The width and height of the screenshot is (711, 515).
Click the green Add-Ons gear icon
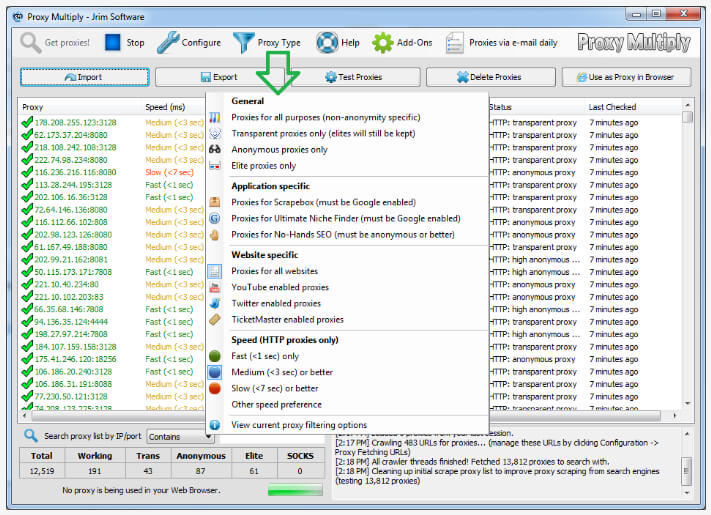point(383,43)
